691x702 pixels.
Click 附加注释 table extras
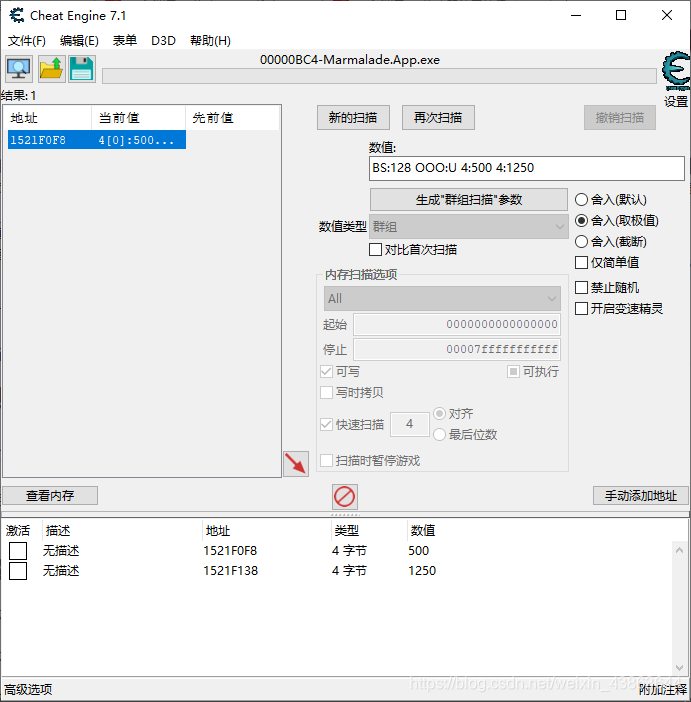[x=662, y=690]
